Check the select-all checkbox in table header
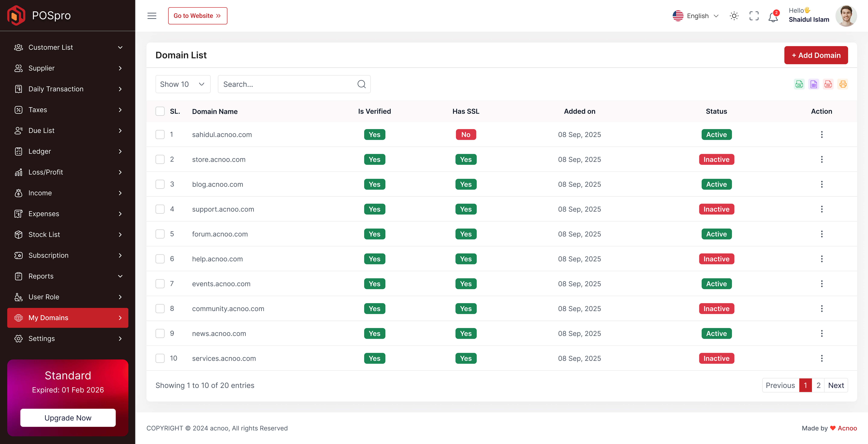 pos(160,111)
